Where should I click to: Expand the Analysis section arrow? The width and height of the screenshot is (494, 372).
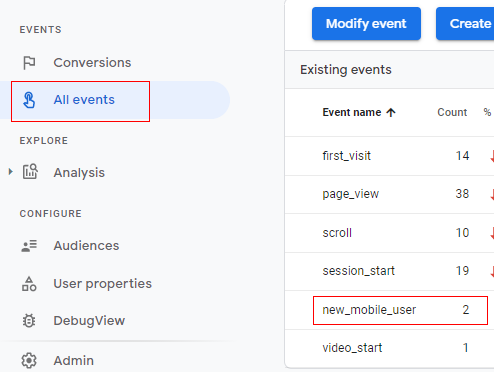(10, 172)
